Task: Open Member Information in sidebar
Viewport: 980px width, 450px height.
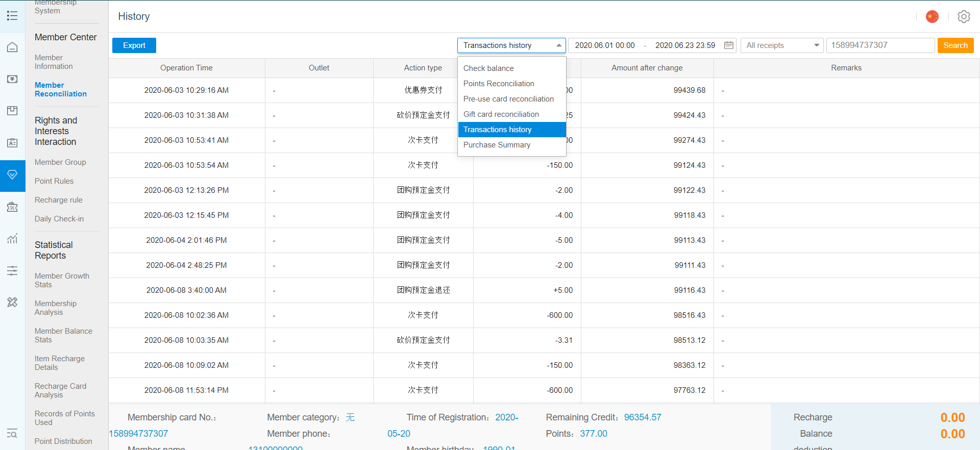Action: (54, 62)
